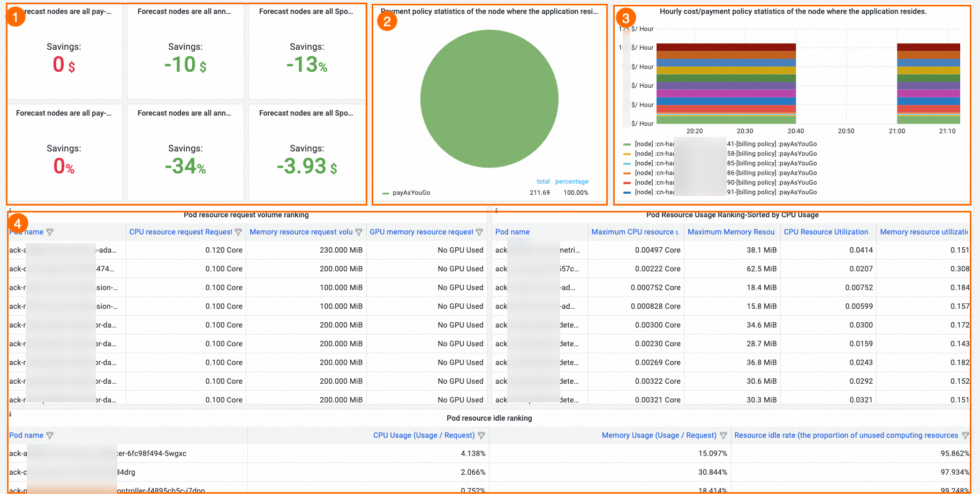Sort by CPU resource request column header
Screen dimensions: 980x494
pyautogui.click(x=180, y=232)
